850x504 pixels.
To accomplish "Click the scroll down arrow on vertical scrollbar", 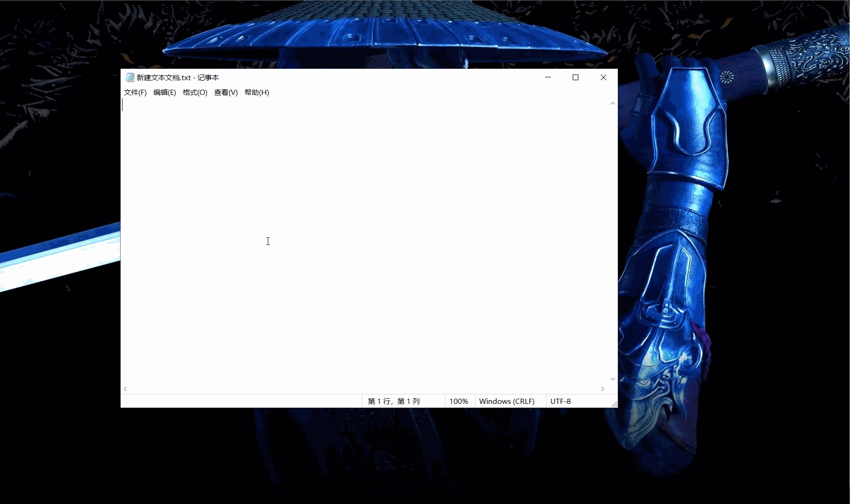I will 612,378.
